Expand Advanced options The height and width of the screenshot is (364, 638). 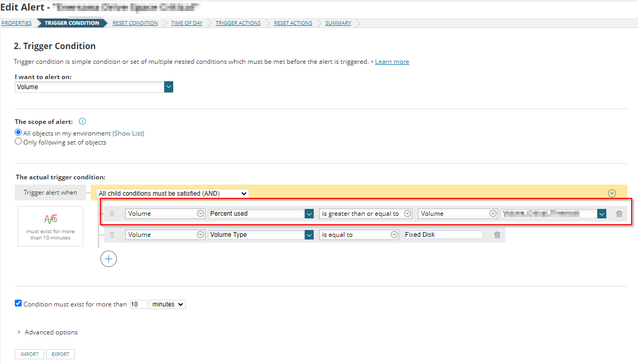point(48,332)
